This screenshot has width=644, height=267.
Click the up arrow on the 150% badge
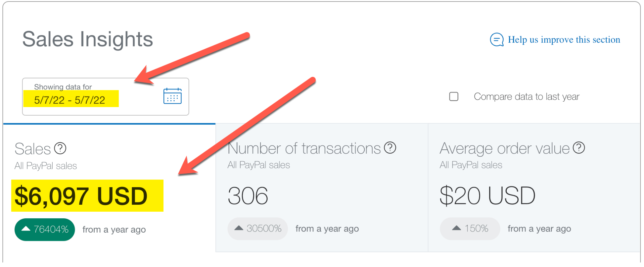pos(457,228)
